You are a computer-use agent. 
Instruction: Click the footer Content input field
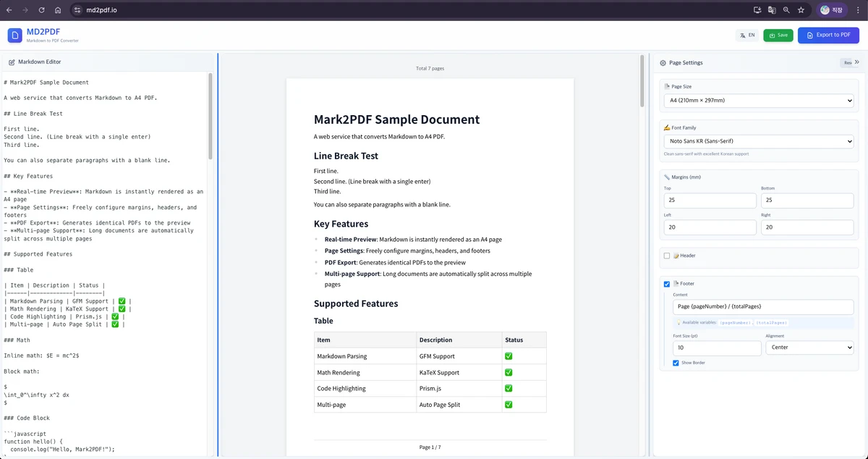763,307
